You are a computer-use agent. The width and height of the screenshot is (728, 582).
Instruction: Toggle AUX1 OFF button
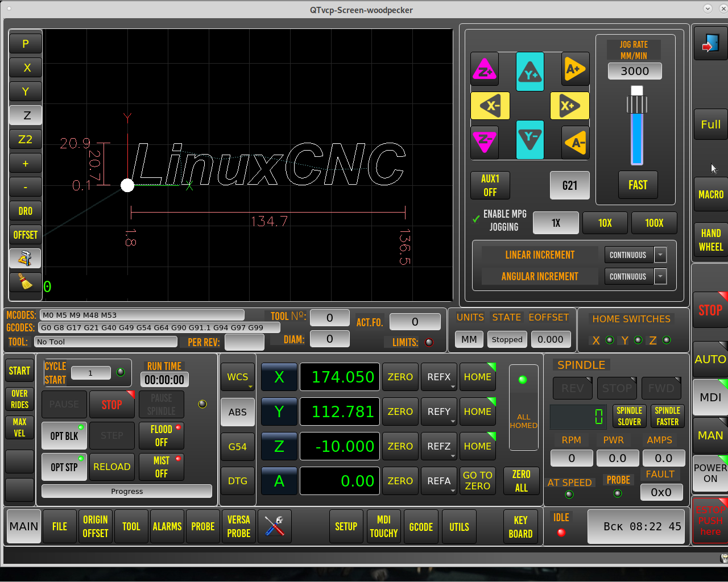pyautogui.click(x=490, y=185)
